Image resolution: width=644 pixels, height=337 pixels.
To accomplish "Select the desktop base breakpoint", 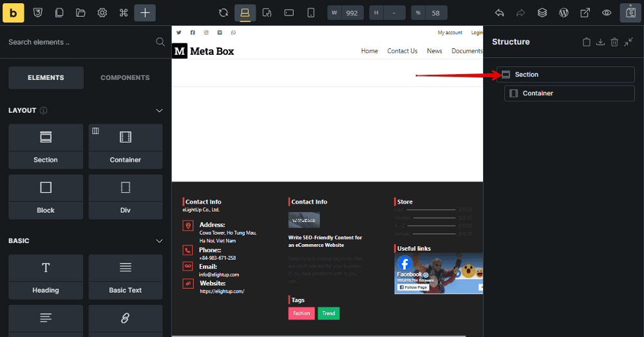I will point(245,12).
